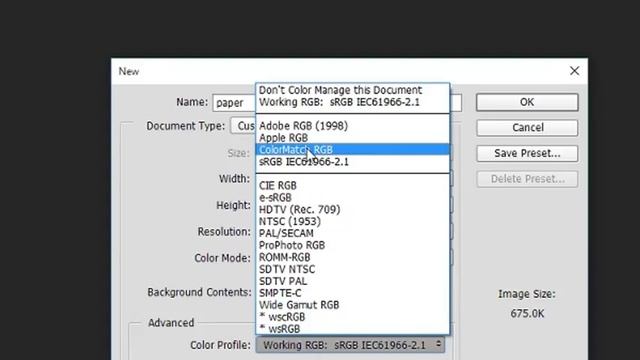Choose SMPTE-C profile
640x360 pixels.
pos(353,293)
